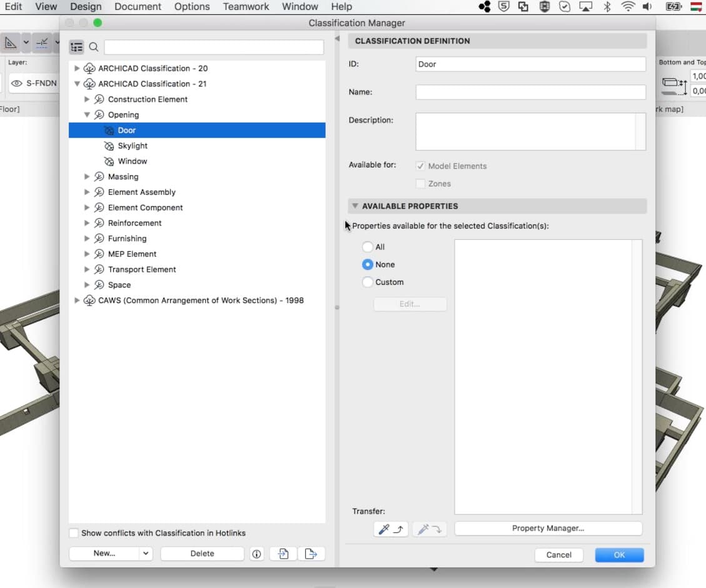Image resolution: width=706 pixels, height=588 pixels.
Task: Click the volume icon in the menu bar
Action: (x=647, y=7)
